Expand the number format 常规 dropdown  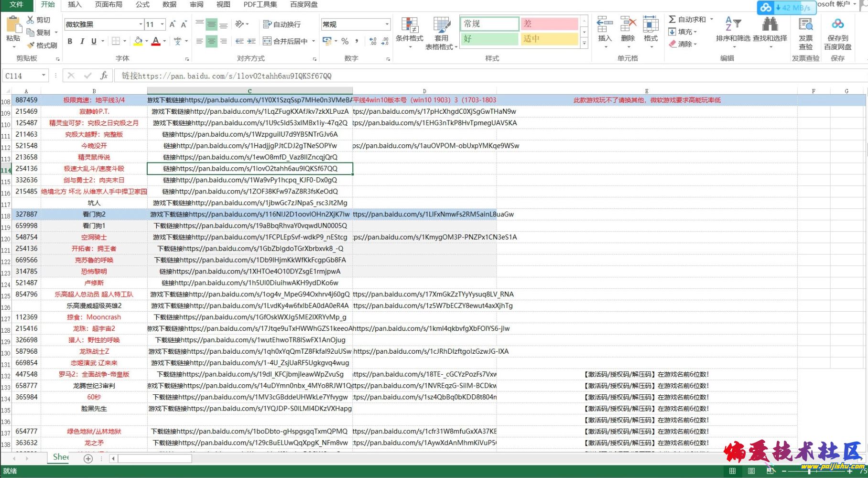[387, 24]
